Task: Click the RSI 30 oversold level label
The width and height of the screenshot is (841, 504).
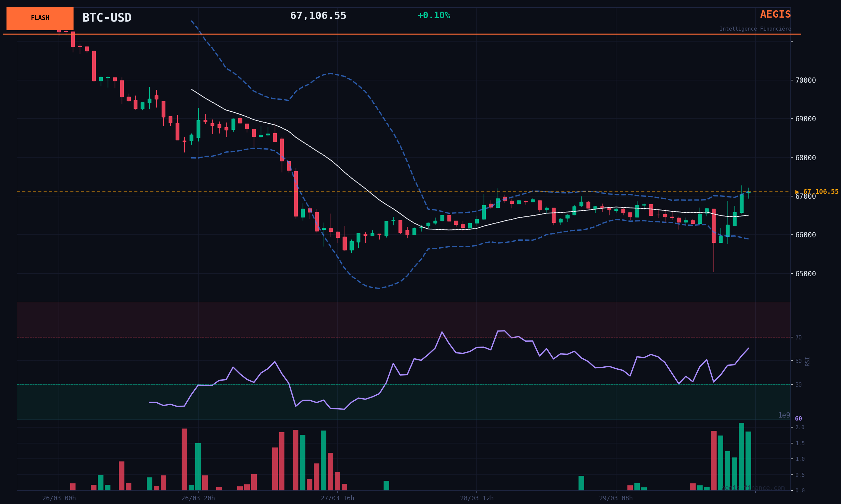Action: pyautogui.click(x=798, y=385)
